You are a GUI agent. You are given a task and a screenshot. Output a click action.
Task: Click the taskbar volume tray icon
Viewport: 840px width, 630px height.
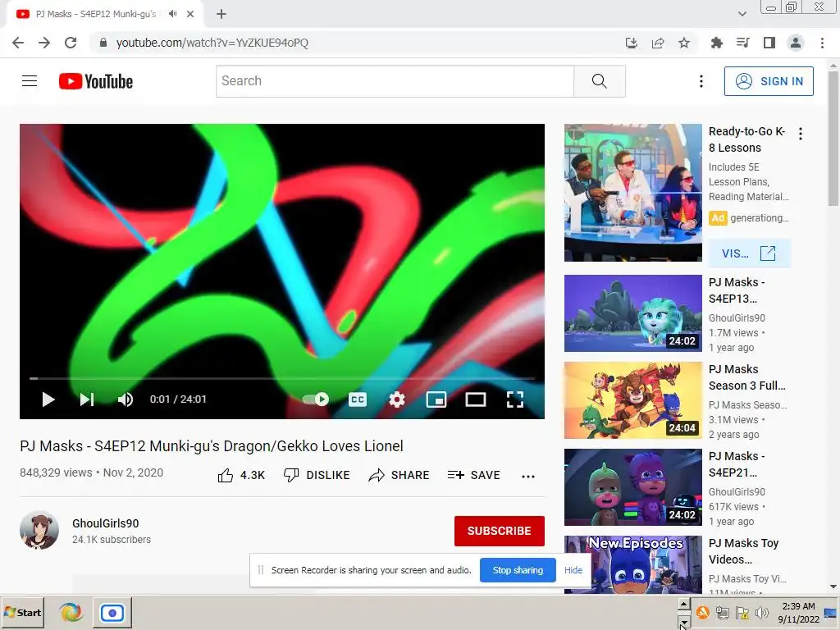coord(762,612)
